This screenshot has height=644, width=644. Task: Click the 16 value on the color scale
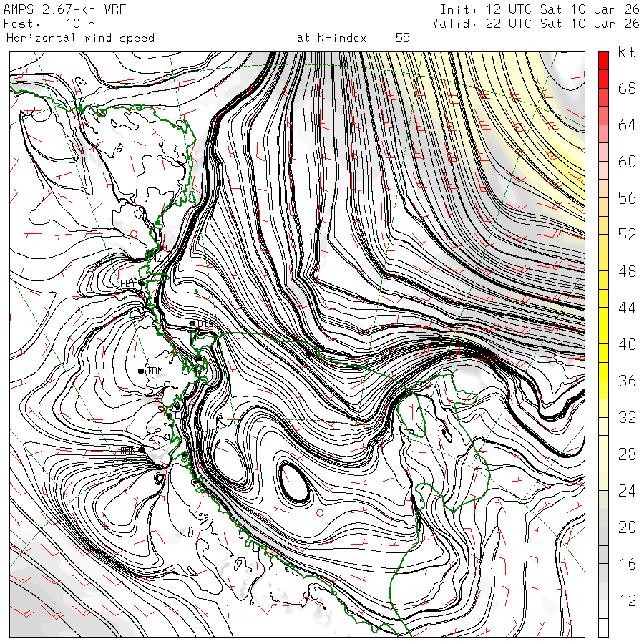coord(627,565)
